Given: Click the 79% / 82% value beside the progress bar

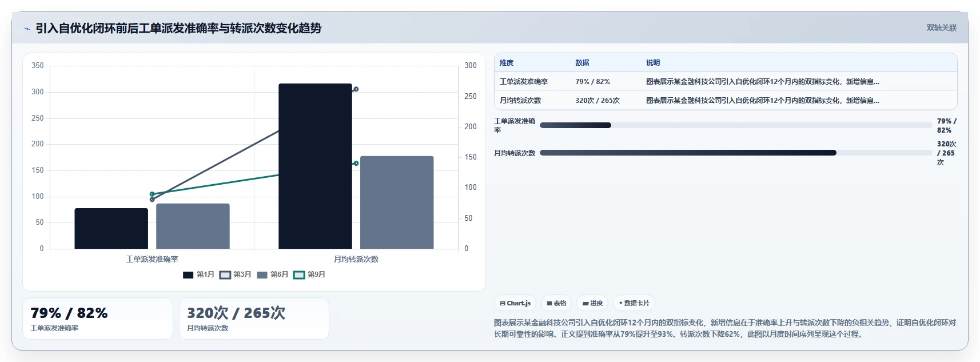Looking at the screenshot, I should [946, 125].
